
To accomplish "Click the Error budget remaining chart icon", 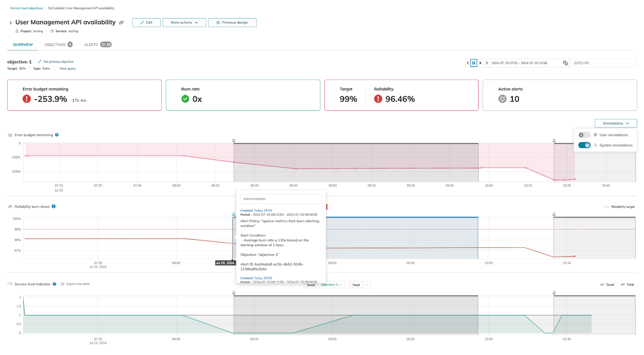I will click(x=10, y=135).
